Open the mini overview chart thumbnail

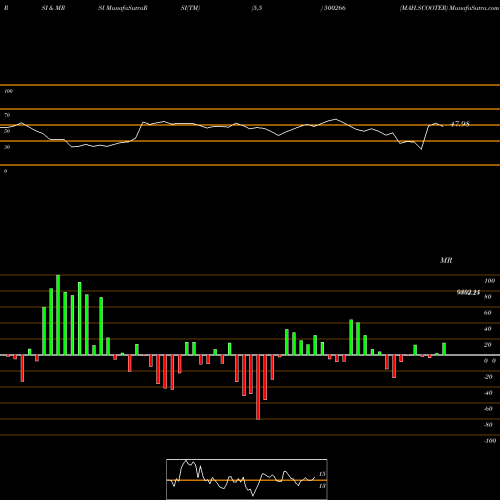tap(247, 479)
